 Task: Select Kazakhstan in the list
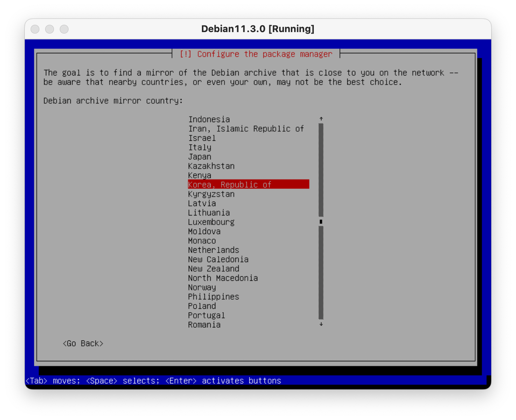(x=211, y=166)
